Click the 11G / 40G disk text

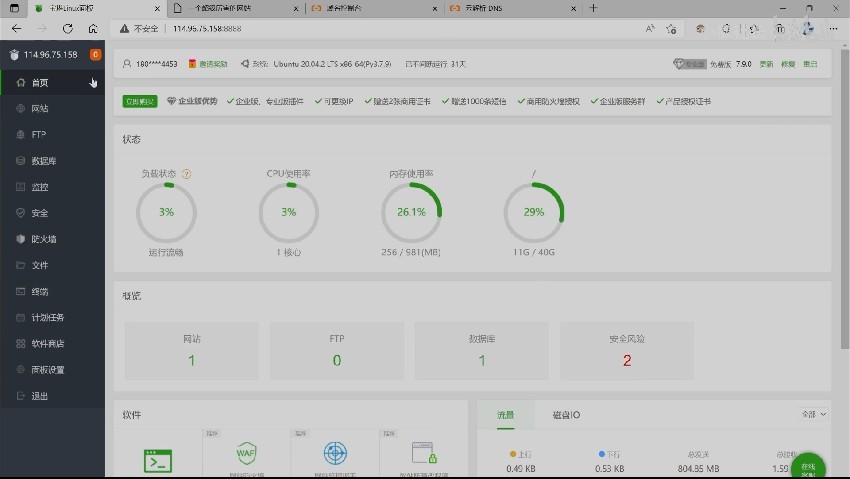[x=534, y=252]
